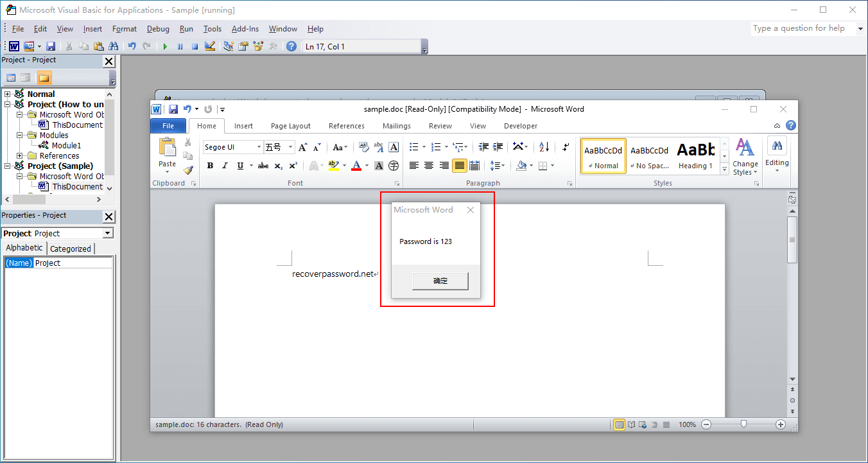
Task: Open Project Explorer icon in VBA toolbar
Action: click(228, 46)
